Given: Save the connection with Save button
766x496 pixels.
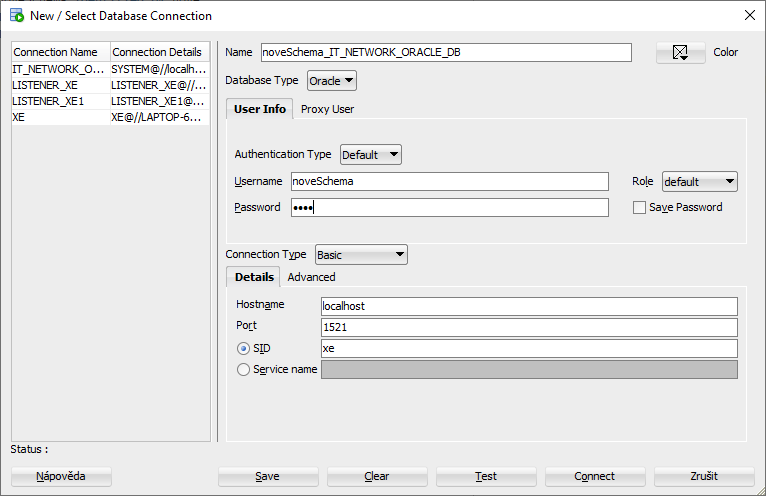Looking at the screenshot, I should tap(267, 476).
